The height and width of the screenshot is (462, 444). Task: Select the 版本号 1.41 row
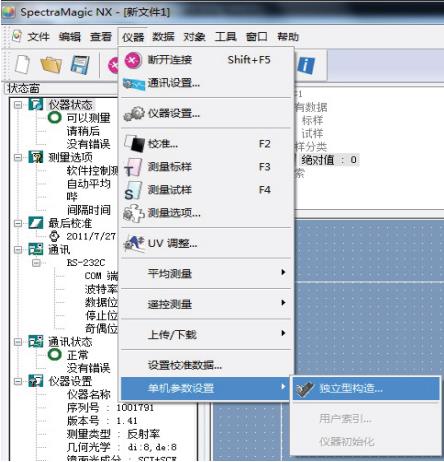point(102,421)
